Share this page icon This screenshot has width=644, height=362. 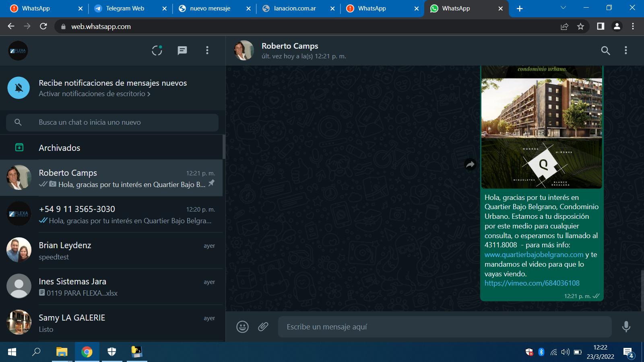click(x=564, y=26)
